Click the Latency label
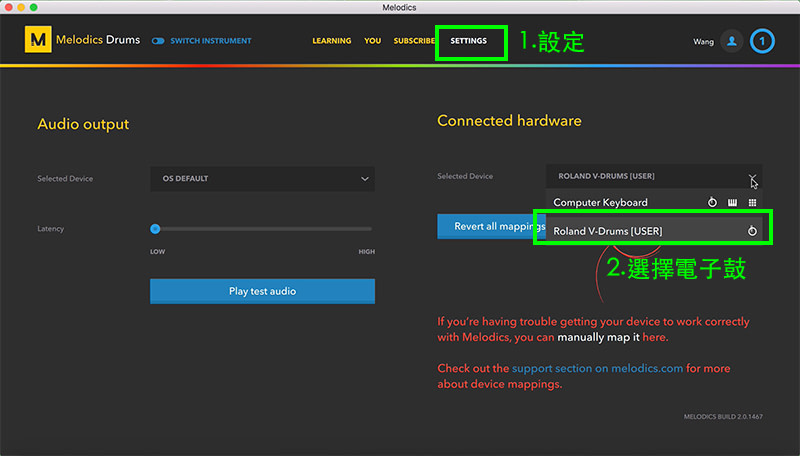 pyautogui.click(x=51, y=229)
